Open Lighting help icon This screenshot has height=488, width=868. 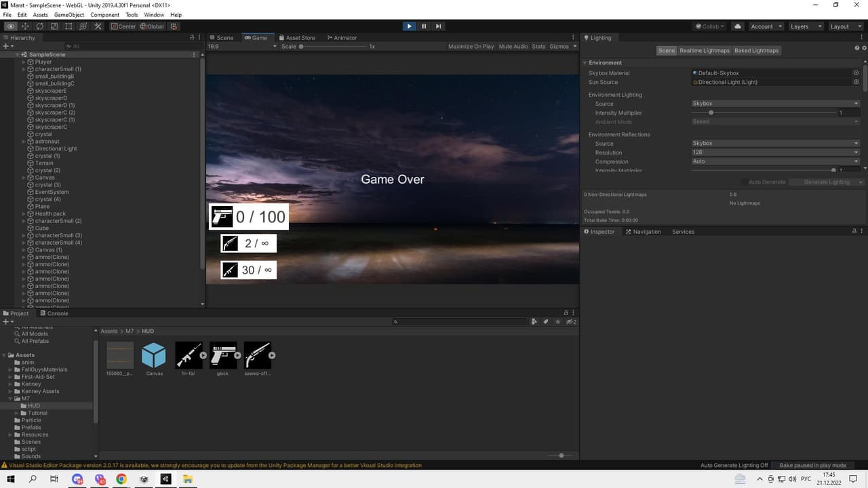click(x=856, y=48)
